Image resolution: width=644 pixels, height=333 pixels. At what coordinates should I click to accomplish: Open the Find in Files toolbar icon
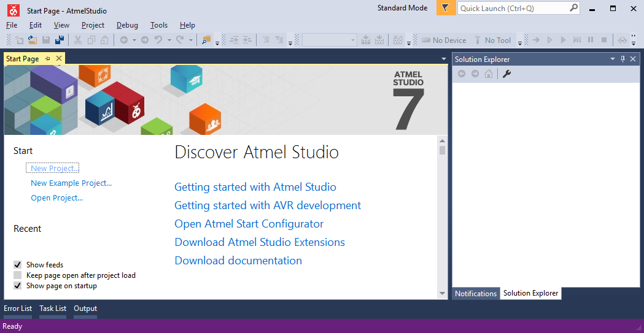click(x=206, y=40)
